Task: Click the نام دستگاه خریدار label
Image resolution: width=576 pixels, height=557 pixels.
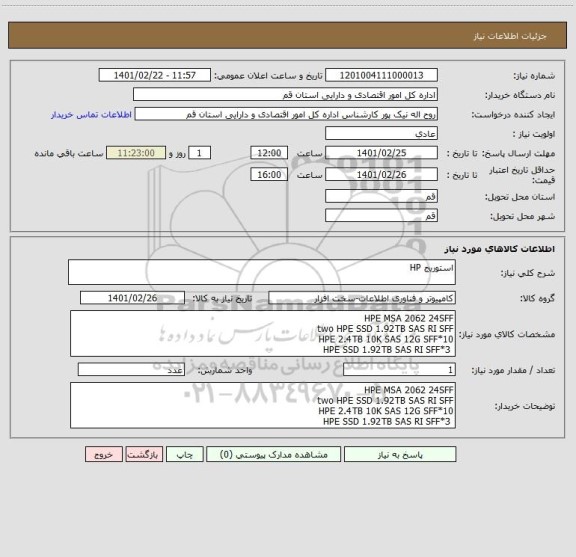Action: 520,95
